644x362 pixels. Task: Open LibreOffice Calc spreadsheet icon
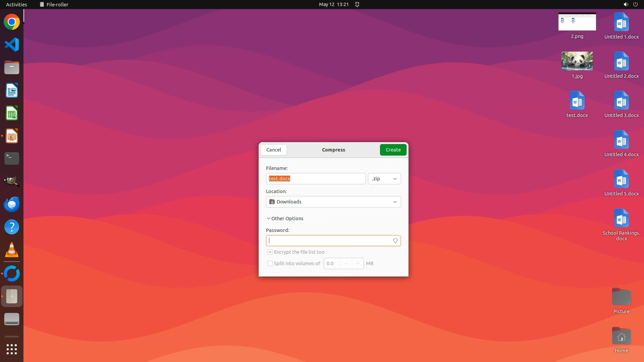click(x=12, y=113)
